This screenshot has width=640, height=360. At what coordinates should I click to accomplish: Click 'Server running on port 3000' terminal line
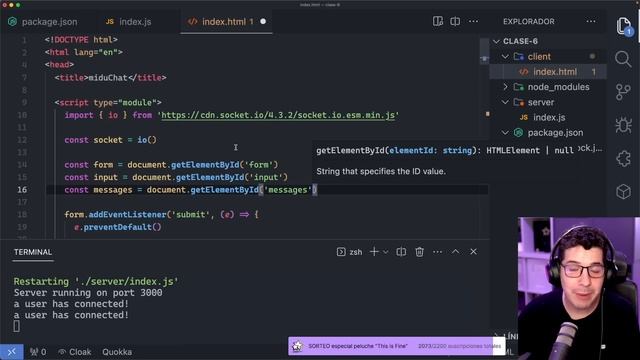point(88,293)
